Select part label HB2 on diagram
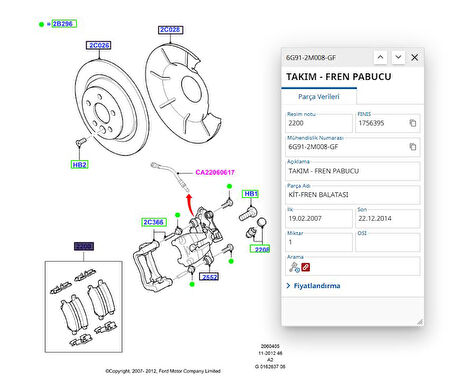Viewport: 452px width, 392px height. coord(80,165)
